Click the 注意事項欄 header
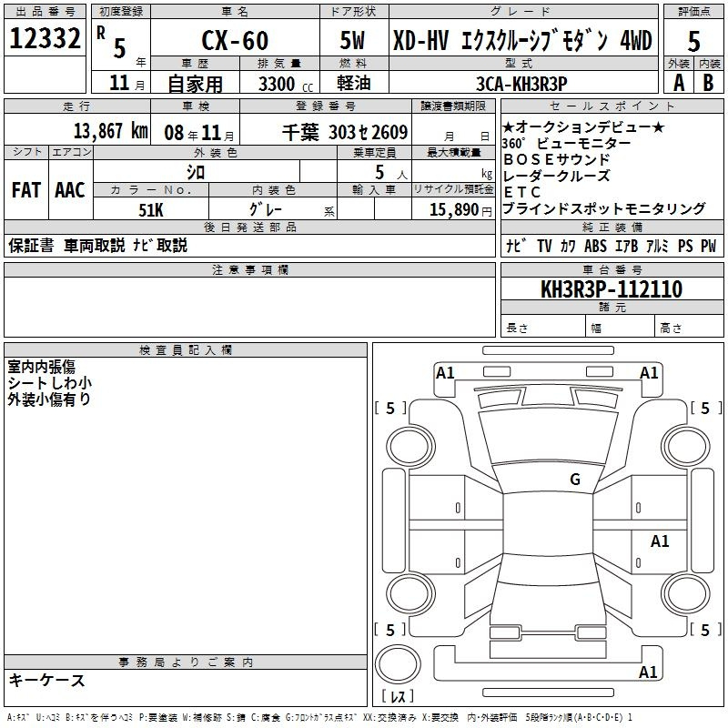This screenshot has height=728, width=728. (x=249, y=269)
